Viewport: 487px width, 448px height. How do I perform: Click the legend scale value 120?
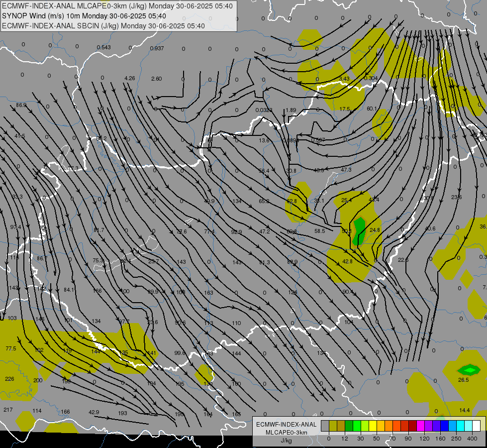click(x=424, y=439)
